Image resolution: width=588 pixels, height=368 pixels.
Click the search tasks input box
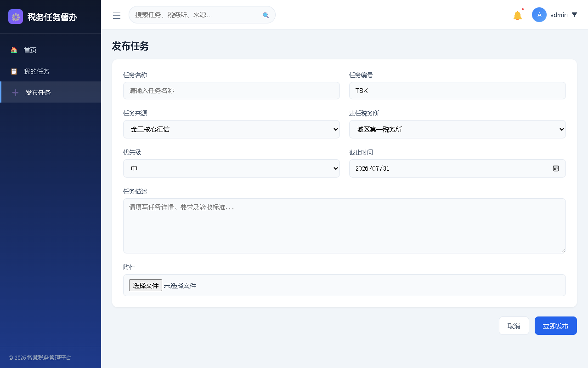[x=202, y=15]
